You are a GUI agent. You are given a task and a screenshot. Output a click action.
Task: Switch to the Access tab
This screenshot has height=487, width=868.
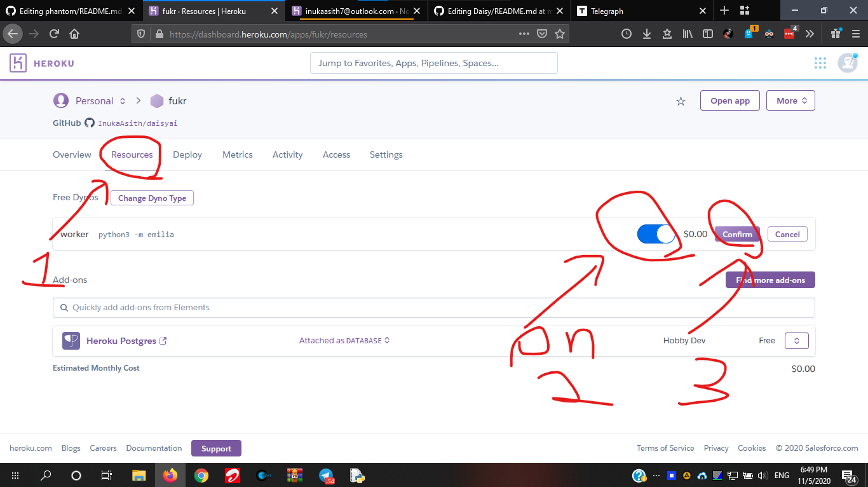tap(336, 154)
